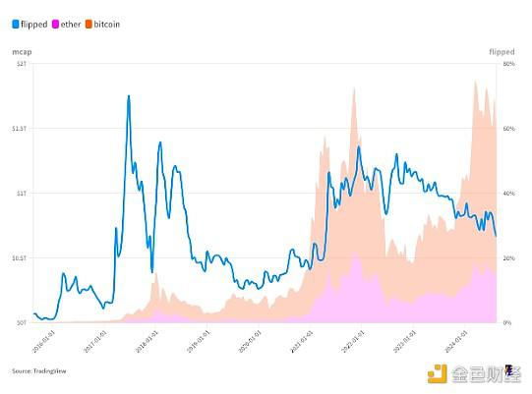Click the blue flipped legend swatch

[16, 25]
